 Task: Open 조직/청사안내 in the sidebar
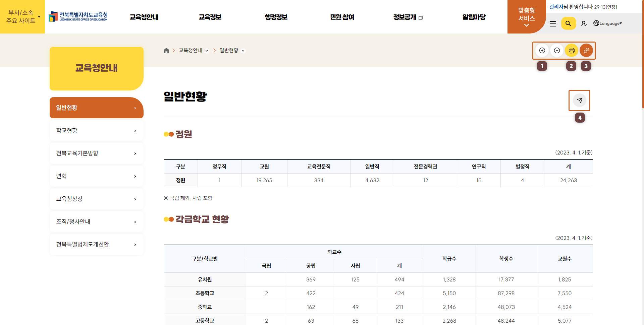pyautogui.click(x=96, y=222)
